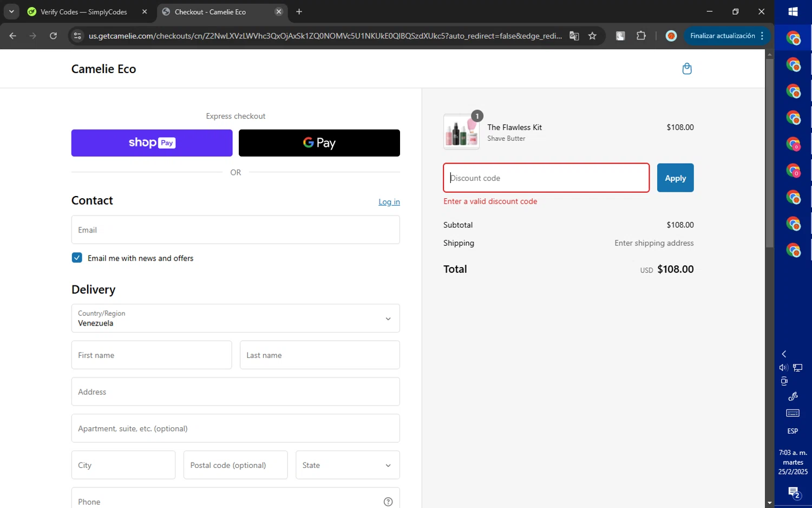The height and width of the screenshot is (508, 812).
Task: Apply the discount code
Action: [x=675, y=178]
